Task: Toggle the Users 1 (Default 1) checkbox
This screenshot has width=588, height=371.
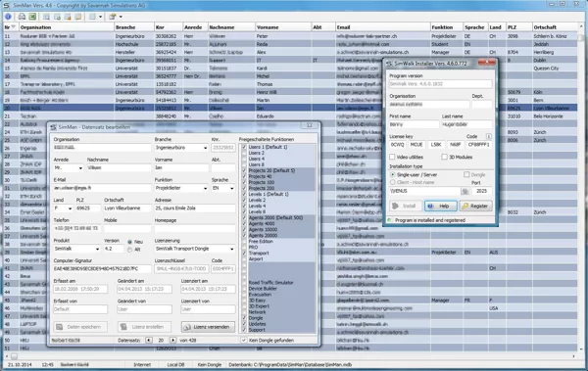Action: [x=244, y=147]
